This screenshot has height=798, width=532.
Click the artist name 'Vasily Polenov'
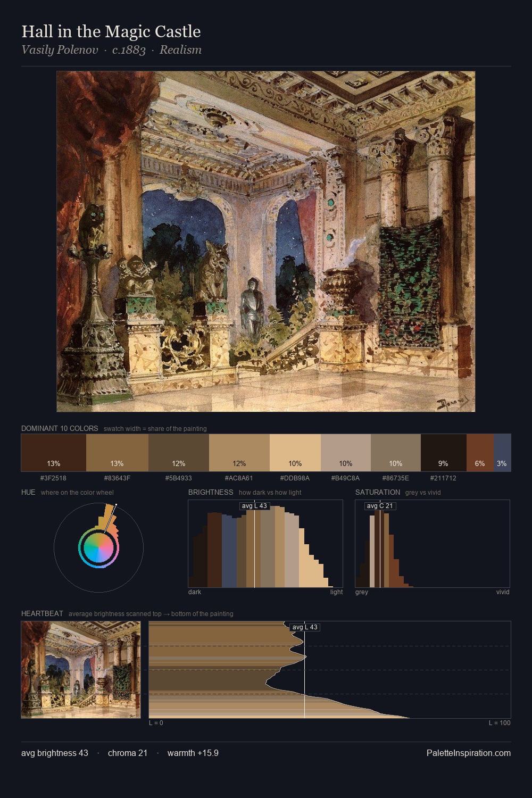[60, 50]
